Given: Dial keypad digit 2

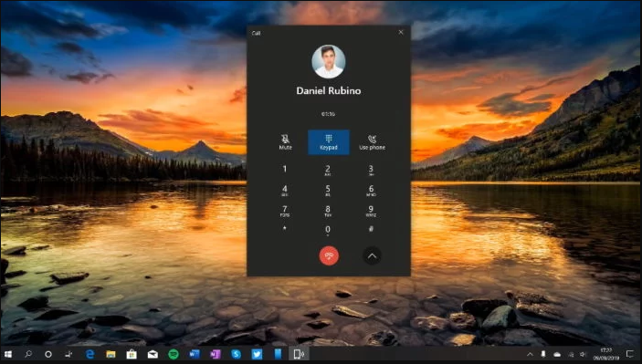Looking at the screenshot, I should coord(328,170).
